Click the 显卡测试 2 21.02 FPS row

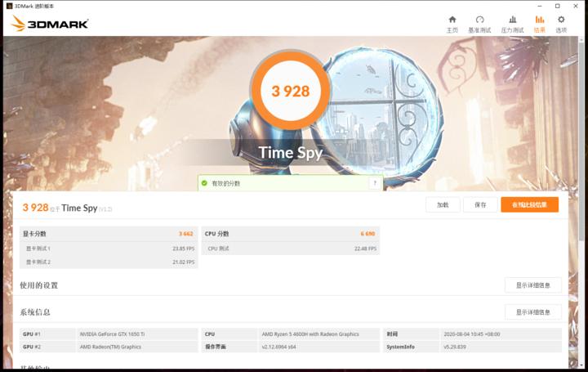tap(109, 262)
